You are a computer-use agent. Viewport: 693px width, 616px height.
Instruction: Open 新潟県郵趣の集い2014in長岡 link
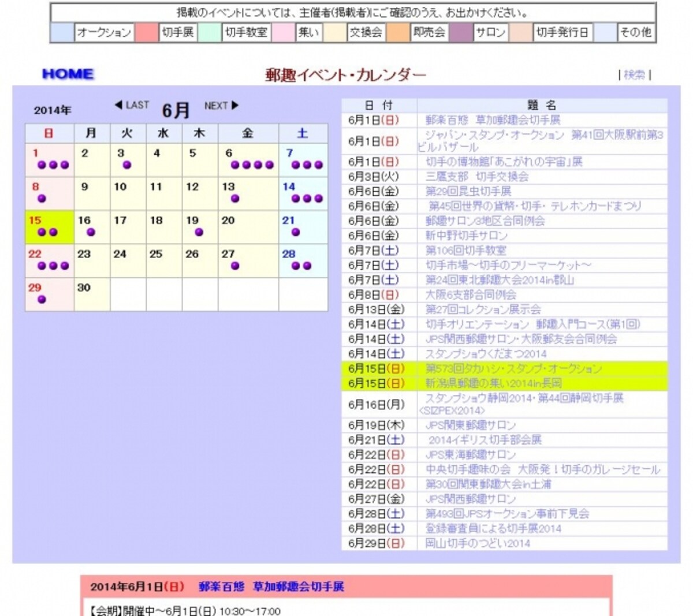[493, 383]
